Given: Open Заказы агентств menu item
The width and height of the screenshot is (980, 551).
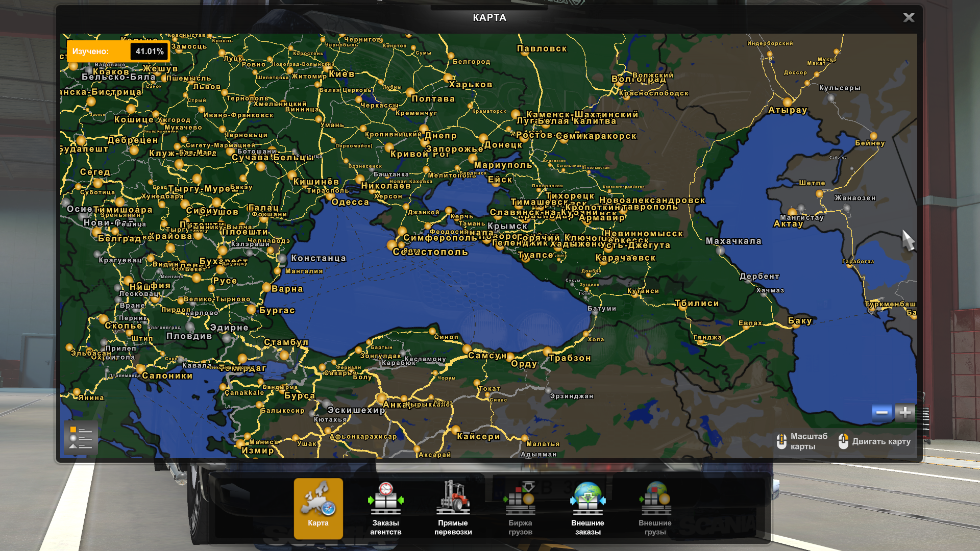Looking at the screenshot, I should pos(385,508).
